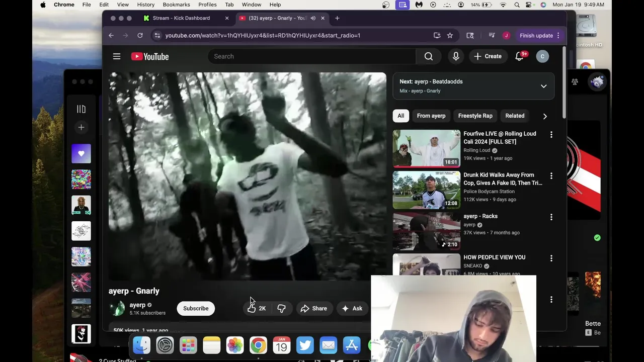The width and height of the screenshot is (644, 362).
Task: Share the ayerp - Gnarly video
Action: pyautogui.click(x=314, y=308)
